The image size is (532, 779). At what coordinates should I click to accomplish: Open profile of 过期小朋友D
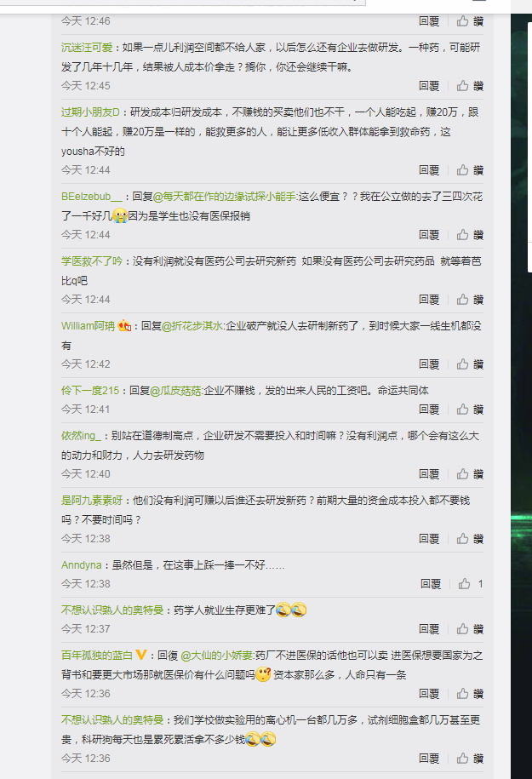tap(90, 112)
